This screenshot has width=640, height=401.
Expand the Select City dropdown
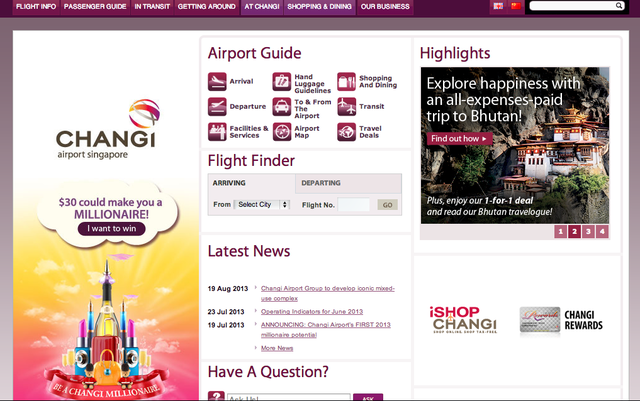coord(262,205)
